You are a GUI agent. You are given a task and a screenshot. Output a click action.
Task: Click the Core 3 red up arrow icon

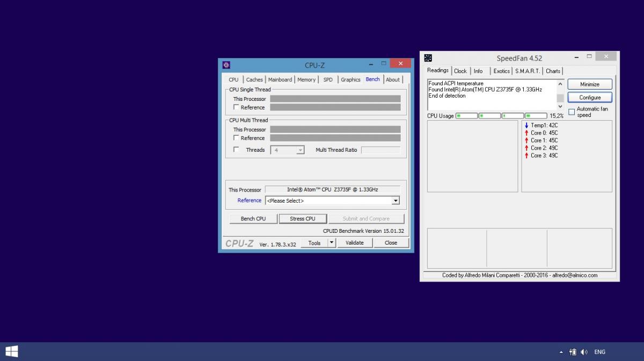pyautogui.click(x=526, y=156)
